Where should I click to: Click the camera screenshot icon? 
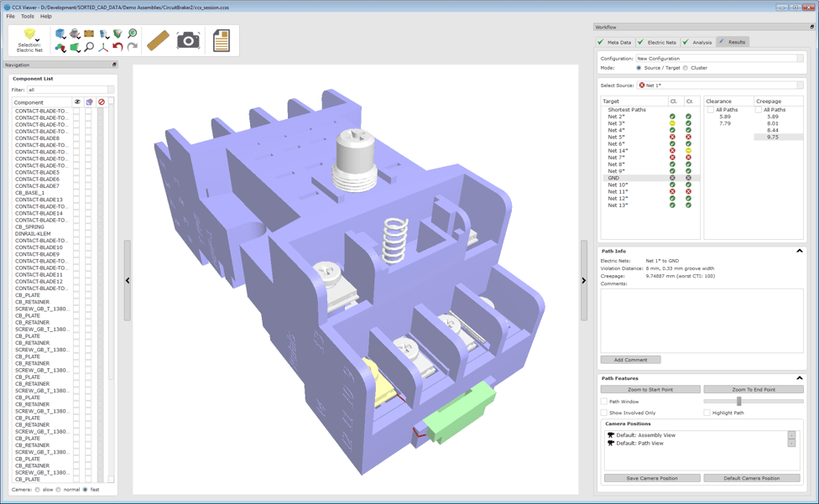coord(188,40)
